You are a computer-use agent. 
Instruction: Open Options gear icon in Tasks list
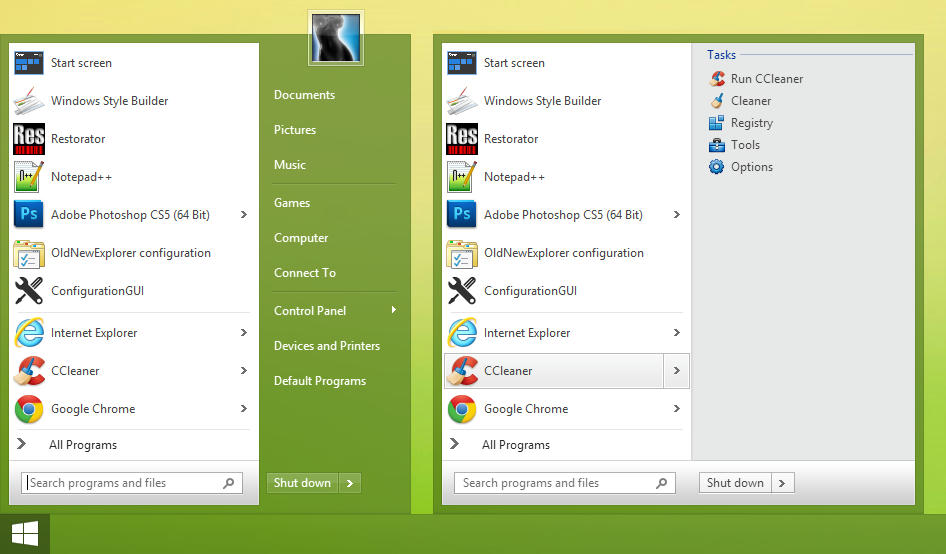coord(717,167)
